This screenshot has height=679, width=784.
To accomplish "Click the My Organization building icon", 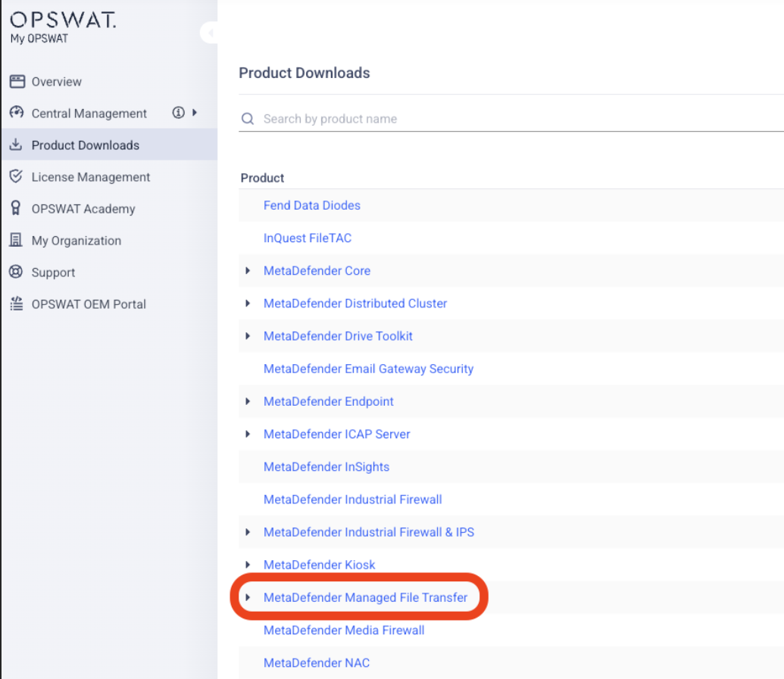I will [x=17, y=240].
